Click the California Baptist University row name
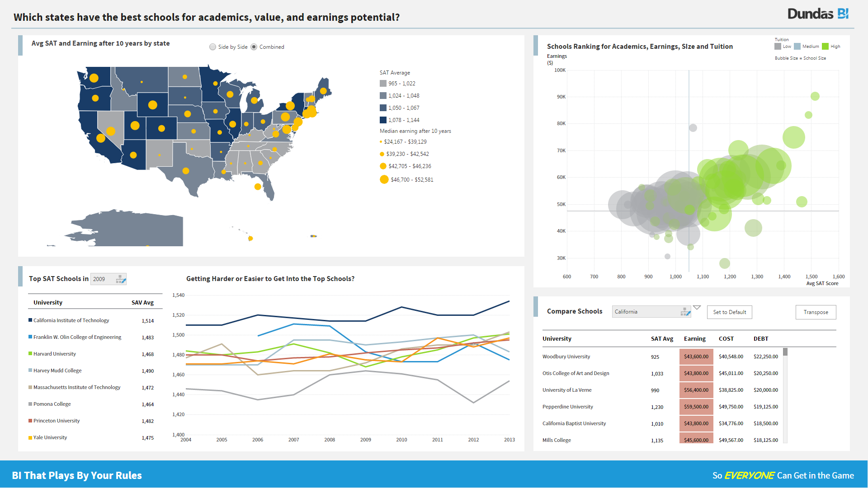This screenshot has width=868, height=488. click(x=574, y=423)
